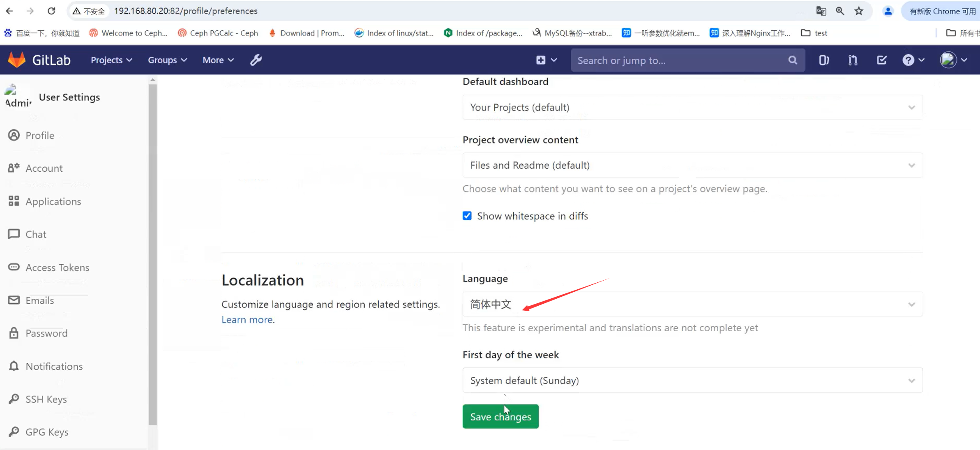Open the Issues icon in navbar

pyautogui.click(x=823, y=60)
